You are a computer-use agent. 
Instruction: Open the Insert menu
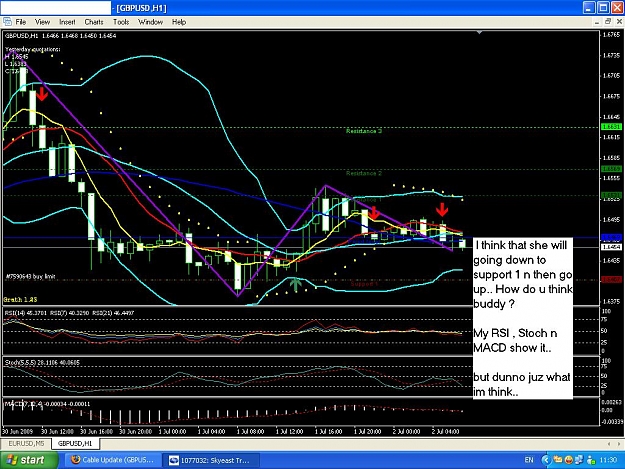tap(67, 22)
